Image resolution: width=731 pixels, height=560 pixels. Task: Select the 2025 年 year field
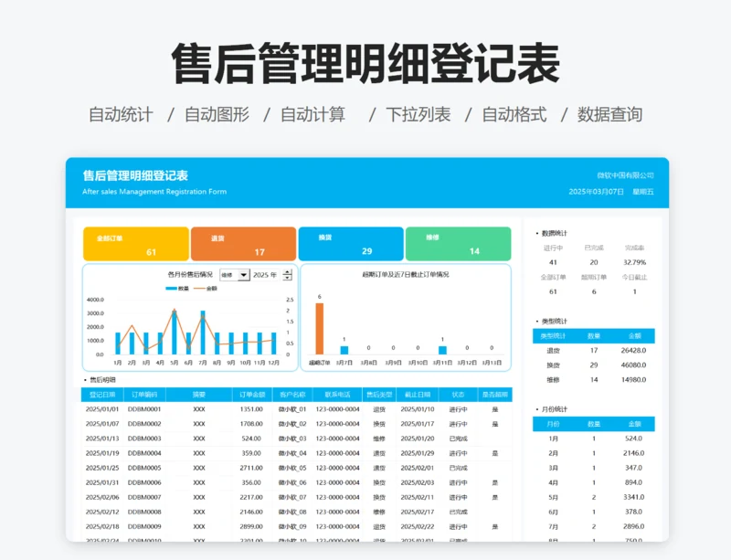[267, 275]
